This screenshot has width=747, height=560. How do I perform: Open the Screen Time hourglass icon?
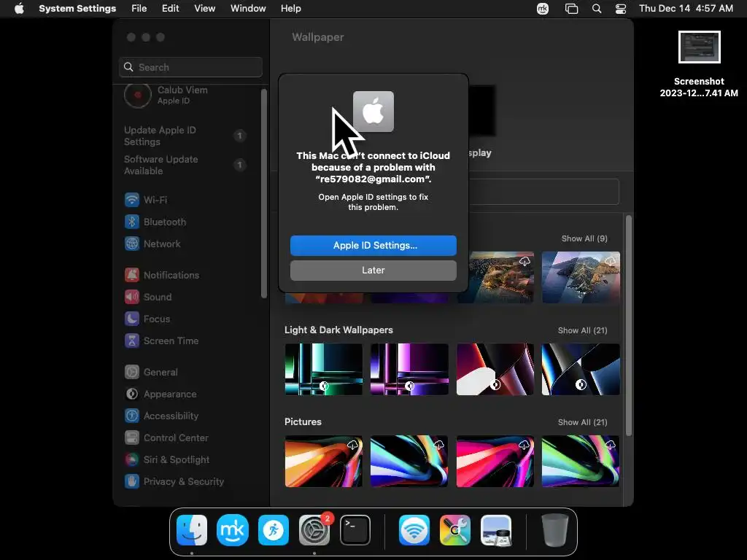coord(132,341)
